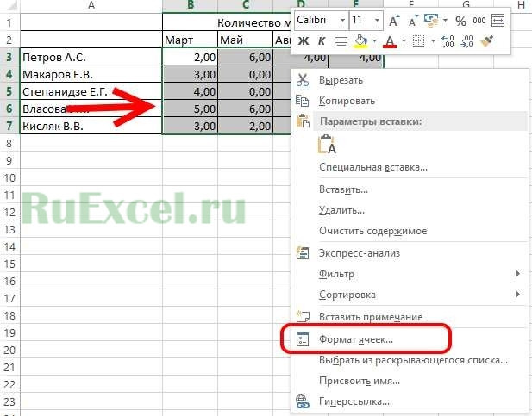The image size is (532, 416).
Task: Expand the Сортировка submenu arrow
Action: [x=517, y=295]
